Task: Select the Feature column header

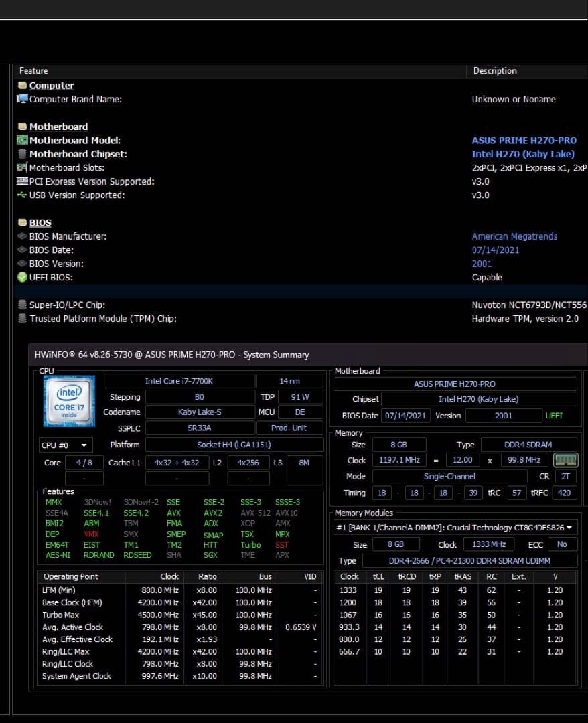Action: point(33,70)
